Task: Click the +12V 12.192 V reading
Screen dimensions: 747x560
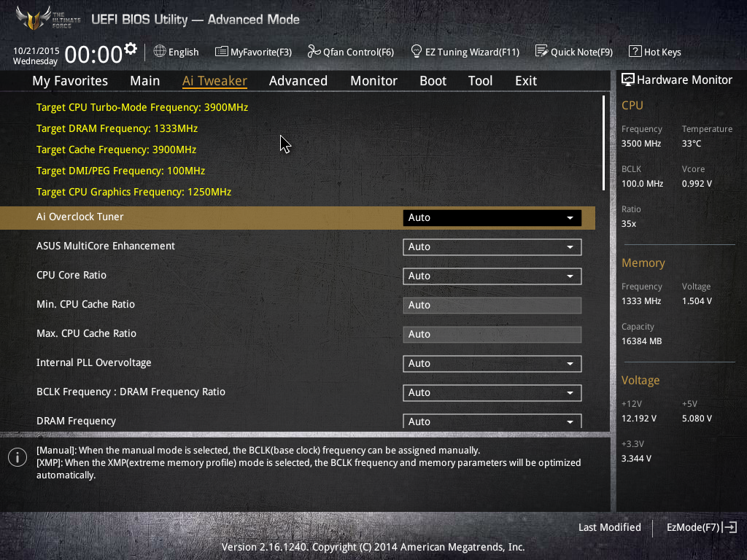Action: pyautogui.click(x=639, y=419)
